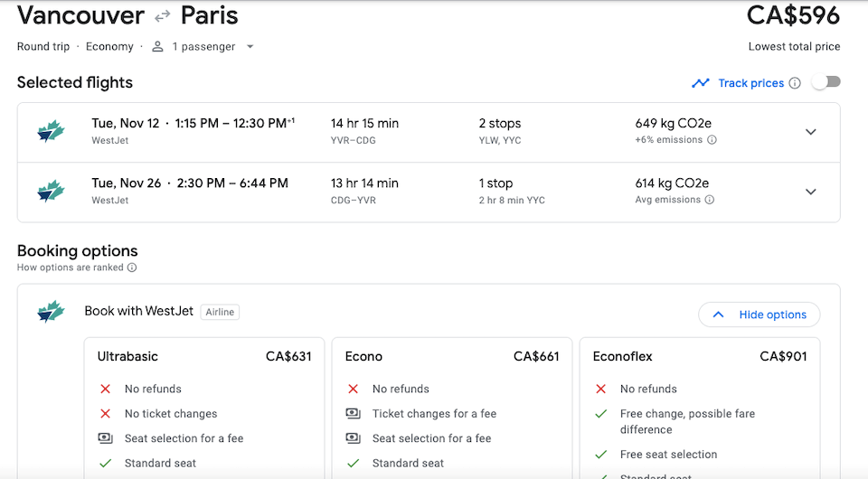Click the Econo ticket changes fee icon

354,413
